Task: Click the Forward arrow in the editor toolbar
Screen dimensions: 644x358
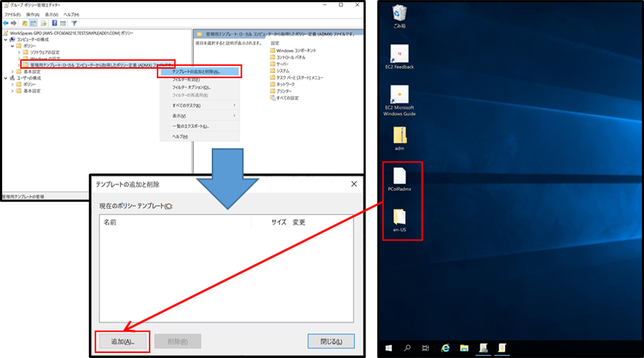Action: click(x=14, y=24)
